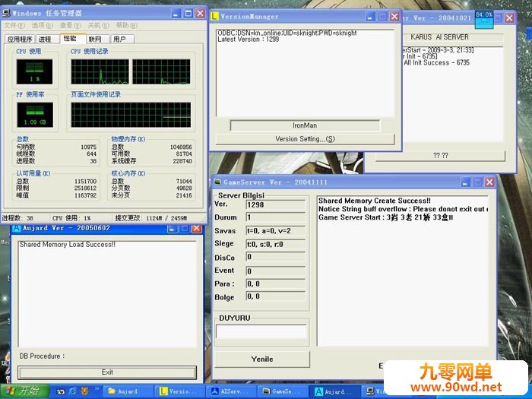Click the Ver. field showing 1298
532x399 pixels.
275,204
